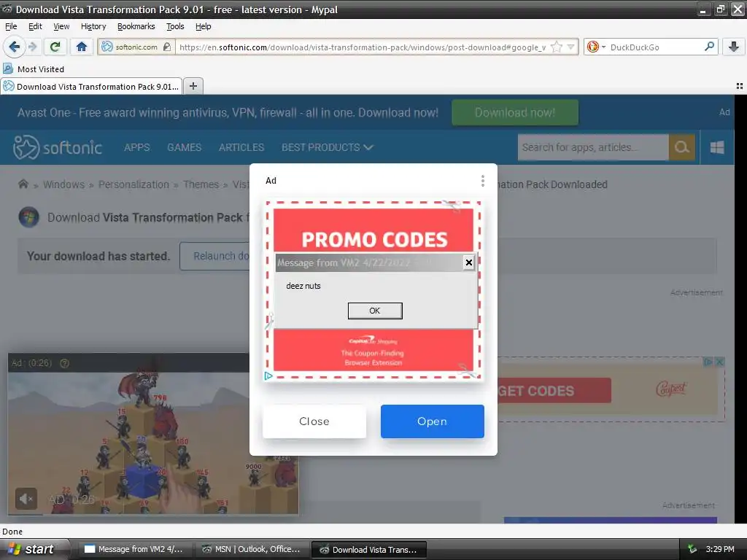Open the Personalization breadcrumb link

click(134, 184)
